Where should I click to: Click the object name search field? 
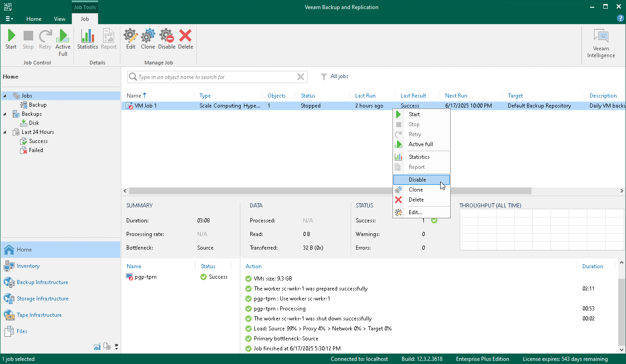217,77
